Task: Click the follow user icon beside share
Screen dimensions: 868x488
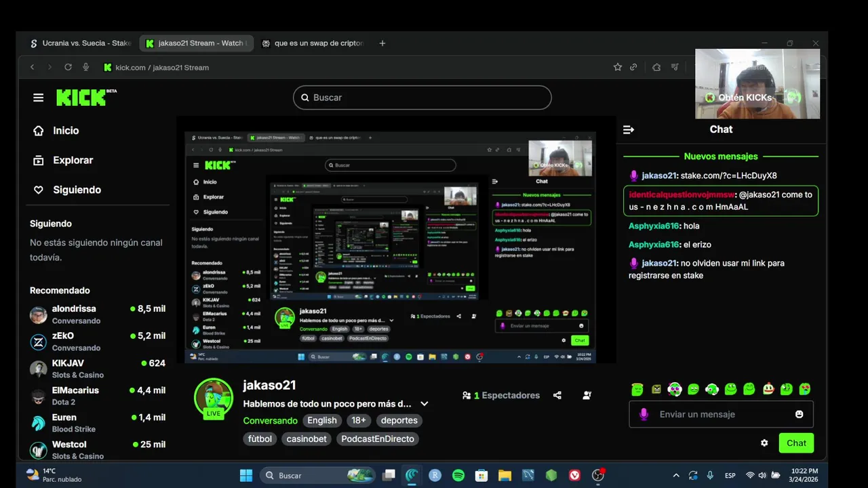Action: click(587, 395)
